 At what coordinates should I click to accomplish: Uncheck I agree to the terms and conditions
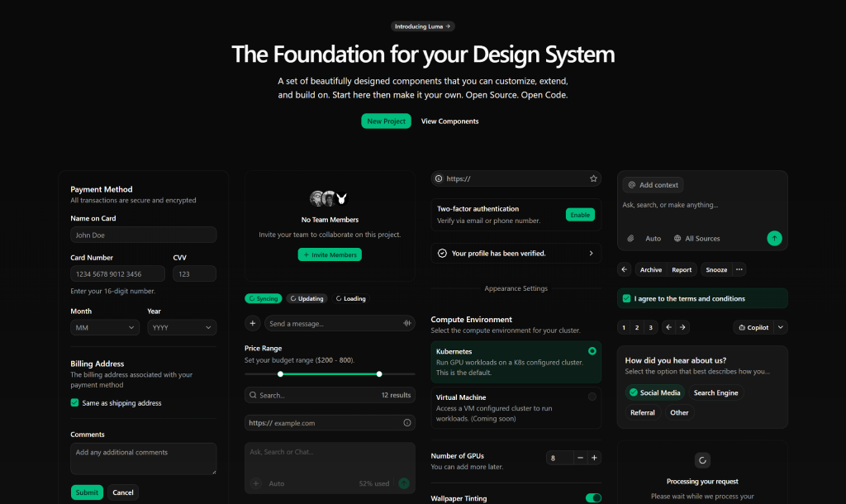pyautogui.click(x=625, y=298)
